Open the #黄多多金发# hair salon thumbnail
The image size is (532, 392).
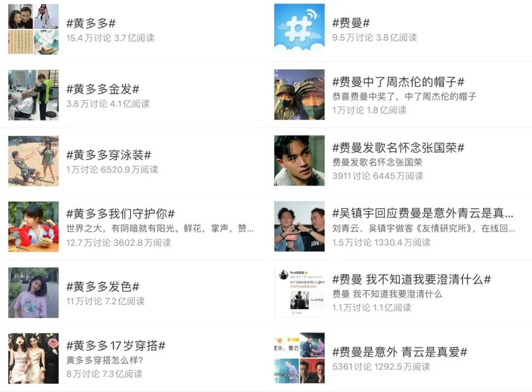click(33, 95)
